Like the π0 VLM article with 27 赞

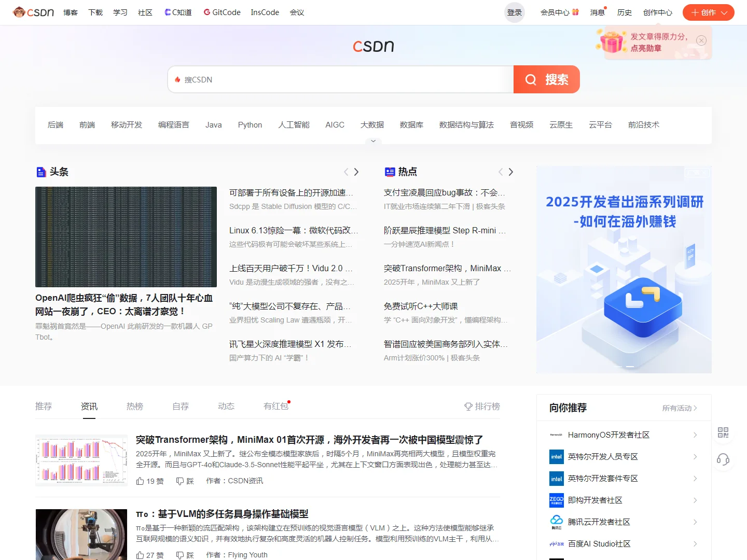[x=150, y=555]
